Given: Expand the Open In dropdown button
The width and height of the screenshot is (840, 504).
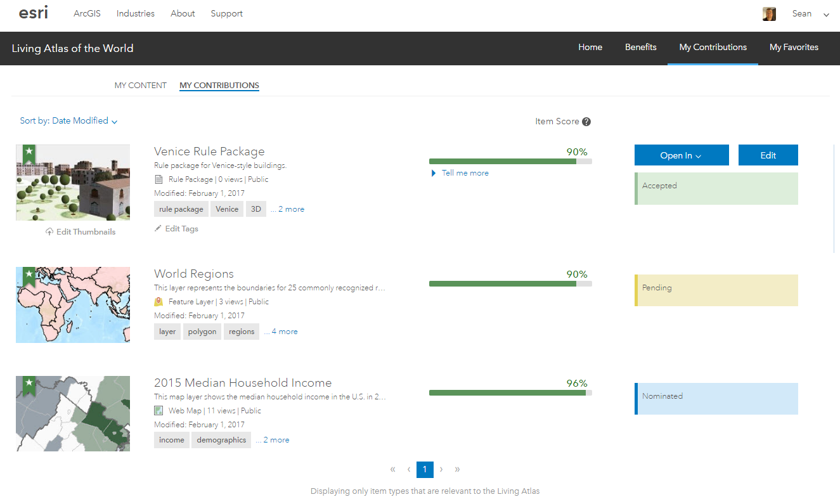Looking at the screenshot, I should click(x=682, y=155).
